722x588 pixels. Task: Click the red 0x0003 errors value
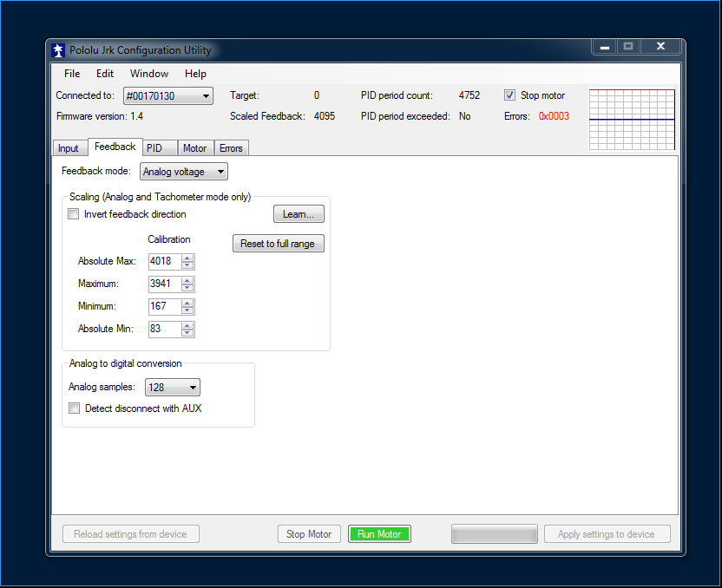click(554, 116)
